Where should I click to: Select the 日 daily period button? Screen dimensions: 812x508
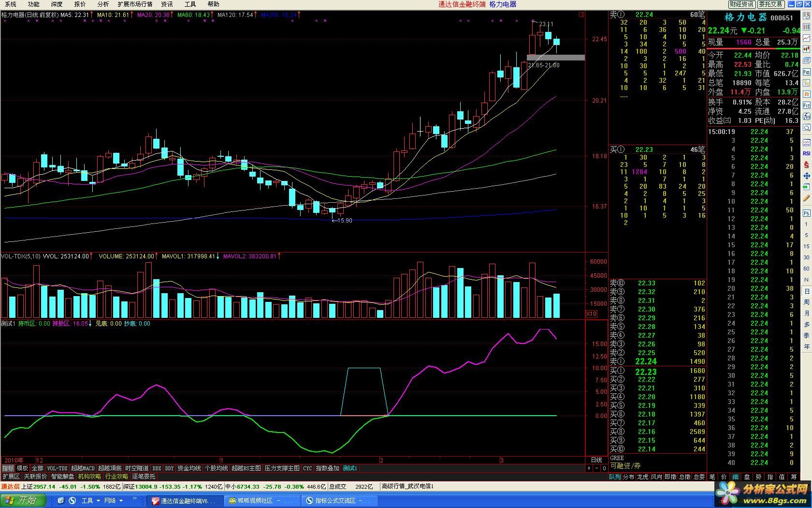pyautogui.click(x=806, y=291)
